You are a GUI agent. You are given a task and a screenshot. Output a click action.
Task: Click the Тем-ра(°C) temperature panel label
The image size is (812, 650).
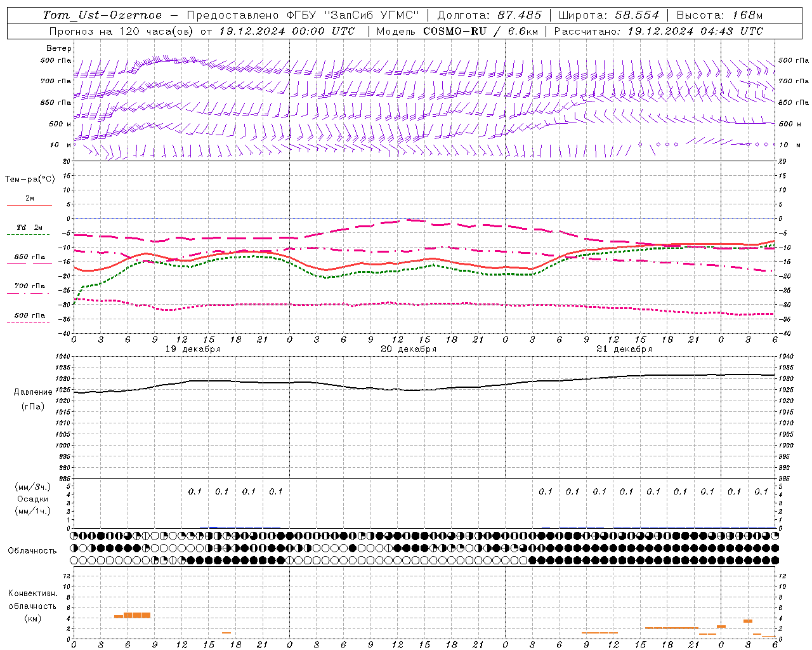click(x=30, y=180)
